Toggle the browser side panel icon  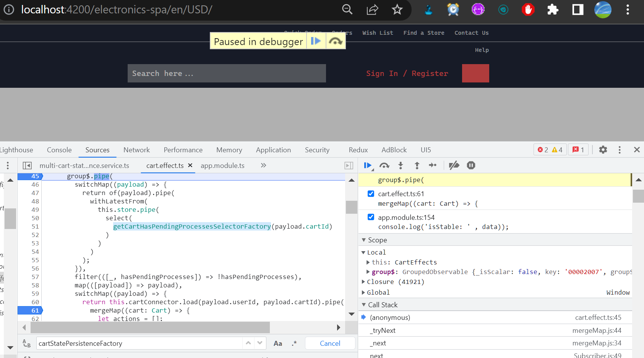577,9
